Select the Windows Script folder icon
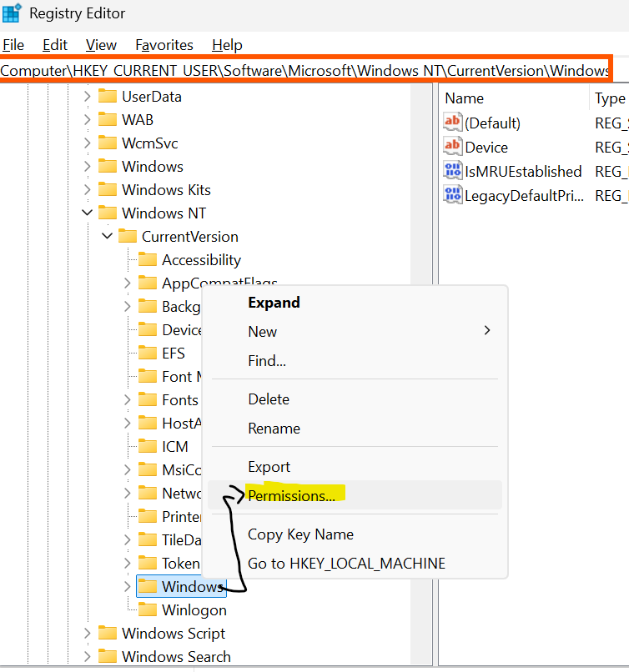The image size is (629, 672). [107, 633]
